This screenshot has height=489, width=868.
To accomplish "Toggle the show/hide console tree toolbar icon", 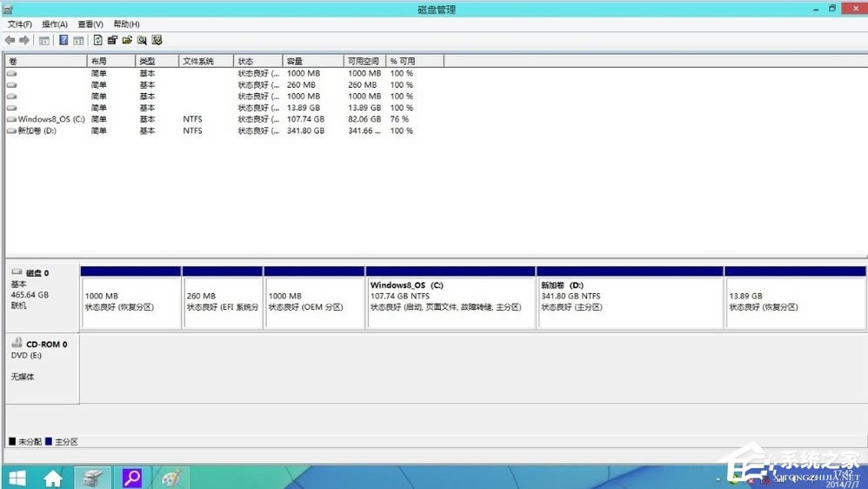I will tap(43, 40).
